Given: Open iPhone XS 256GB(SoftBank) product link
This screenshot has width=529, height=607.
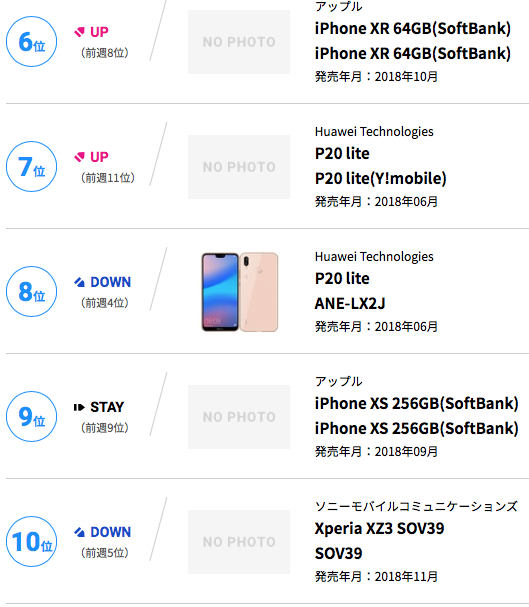Looking at the screenshot, I should point(416,404).
